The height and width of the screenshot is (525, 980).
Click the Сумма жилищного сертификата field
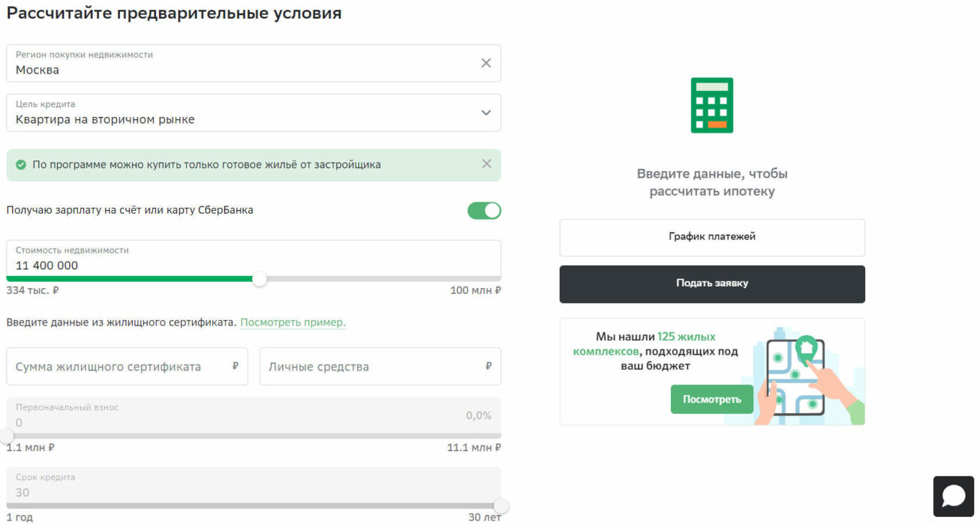(x=120, y=366)
